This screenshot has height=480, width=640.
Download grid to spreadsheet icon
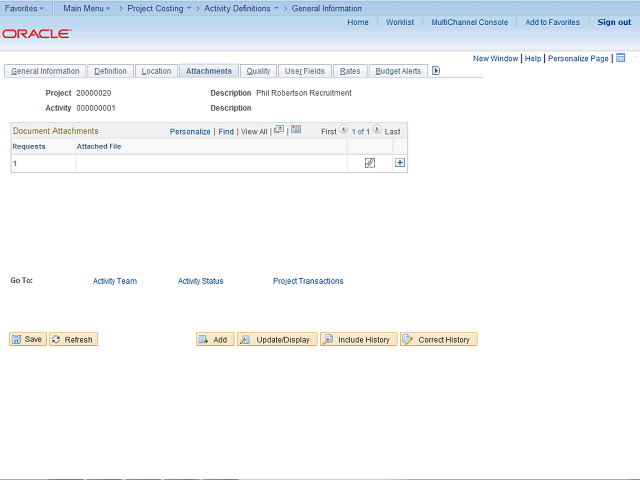tap(296, 130)
